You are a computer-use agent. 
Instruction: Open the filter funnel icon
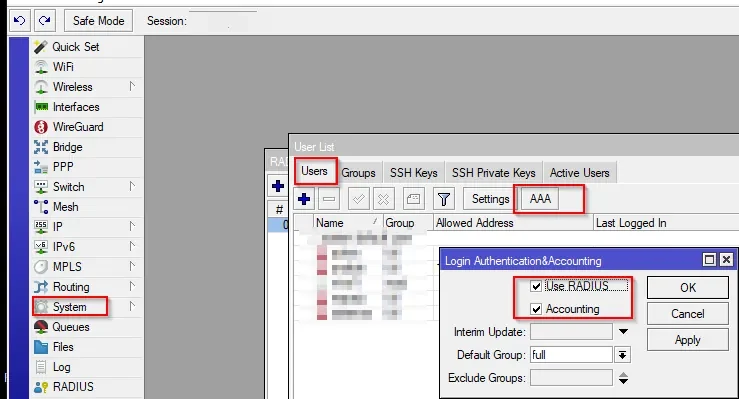point(443,199)
